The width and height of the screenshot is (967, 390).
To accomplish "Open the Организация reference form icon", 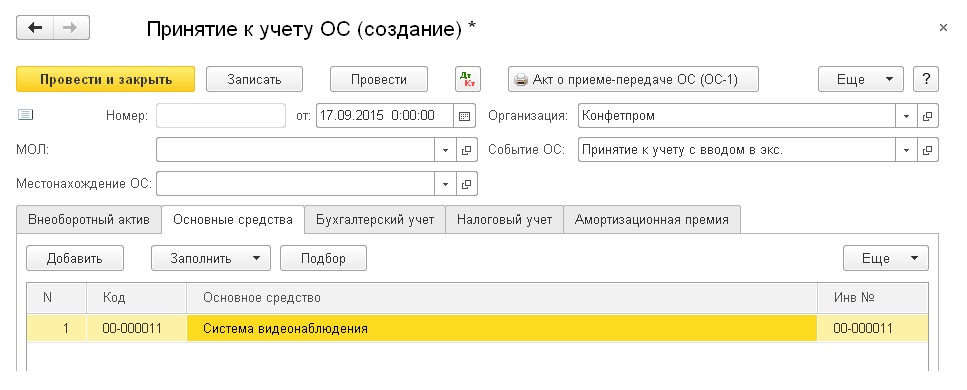I will [927, 115].
